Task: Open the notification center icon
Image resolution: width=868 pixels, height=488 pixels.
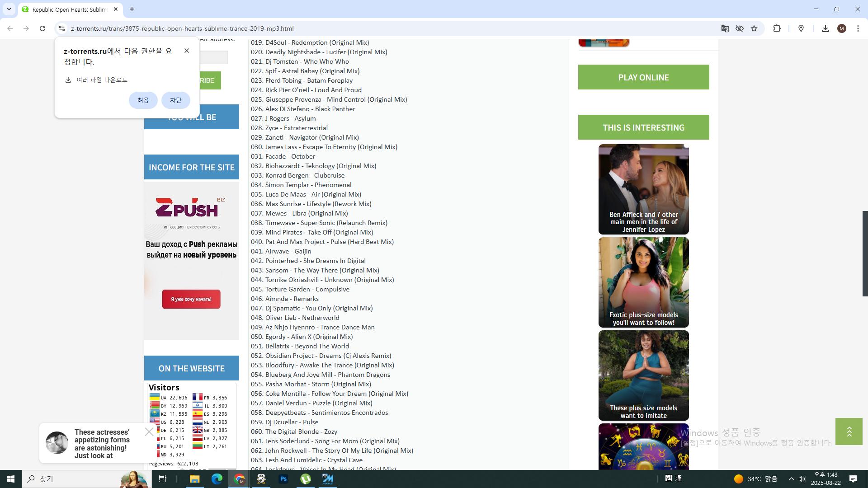Action: pos(853,479)
